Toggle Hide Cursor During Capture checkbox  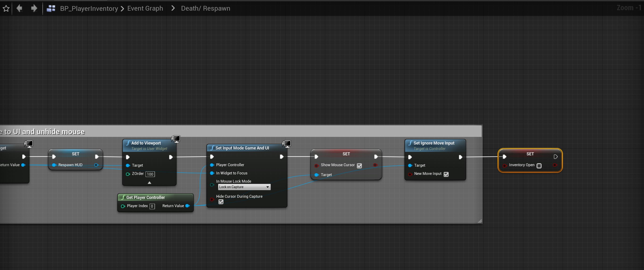pos(221,202)
